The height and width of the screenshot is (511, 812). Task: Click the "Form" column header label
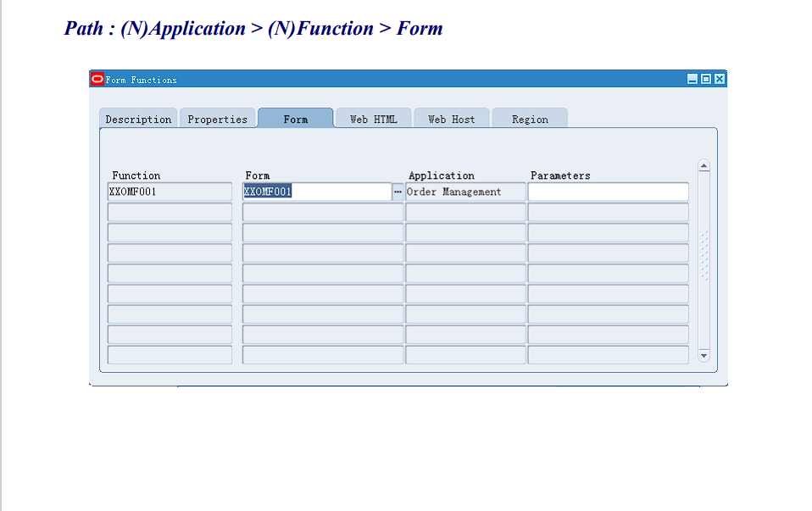coord(258,175)
